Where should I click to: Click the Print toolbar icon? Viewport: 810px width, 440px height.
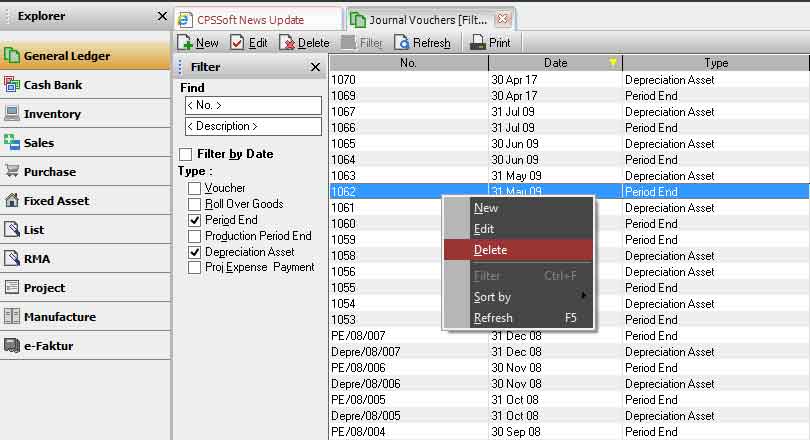click(x=478, y=43)
